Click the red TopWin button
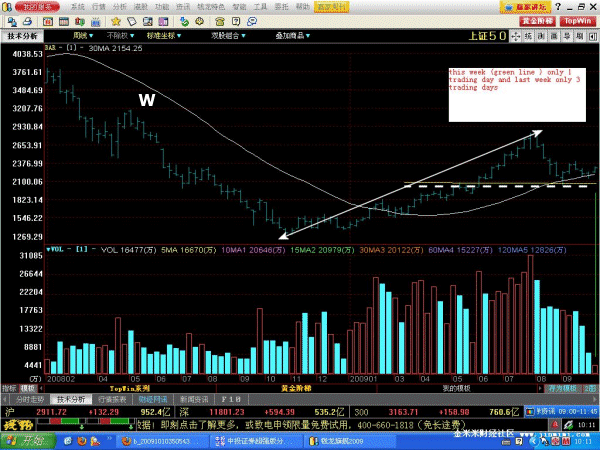Screen dimensions: 600x450 click(x=578, y=21)
